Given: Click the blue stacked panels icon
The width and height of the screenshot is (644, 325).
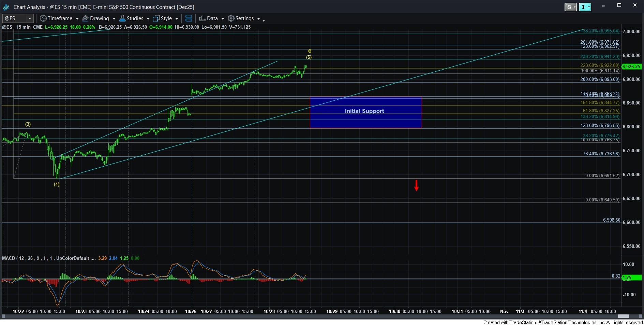Looking at the screenshot, I should (188, 18).
